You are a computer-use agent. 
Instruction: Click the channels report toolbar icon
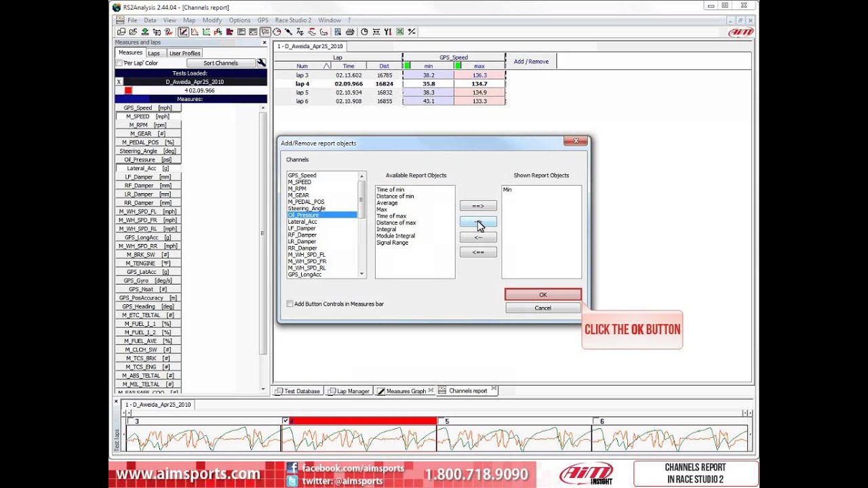[265, 31]
